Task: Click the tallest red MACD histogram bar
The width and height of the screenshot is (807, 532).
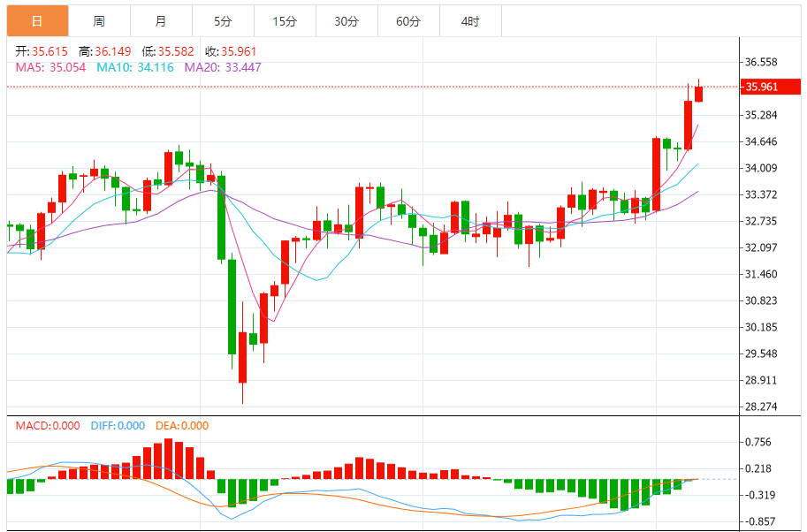Action: coord(168,459)
